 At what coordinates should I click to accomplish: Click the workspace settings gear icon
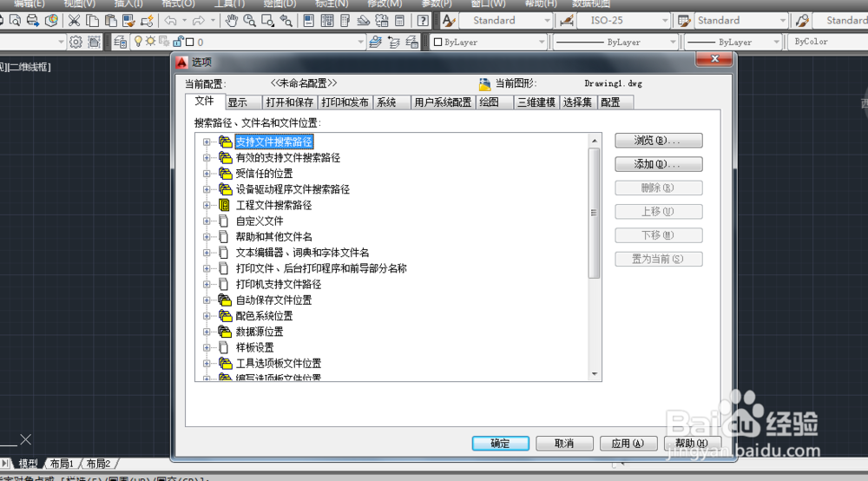(x=76, y=42)
